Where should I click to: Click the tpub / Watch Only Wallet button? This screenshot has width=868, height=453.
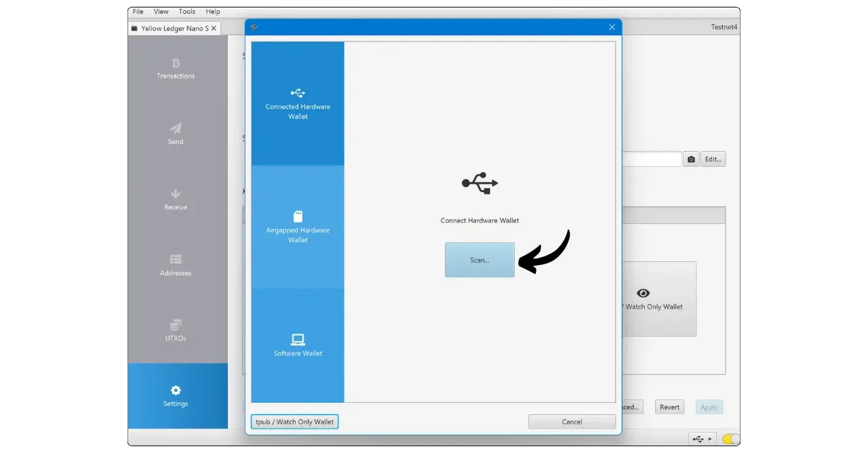pos(294,422)
